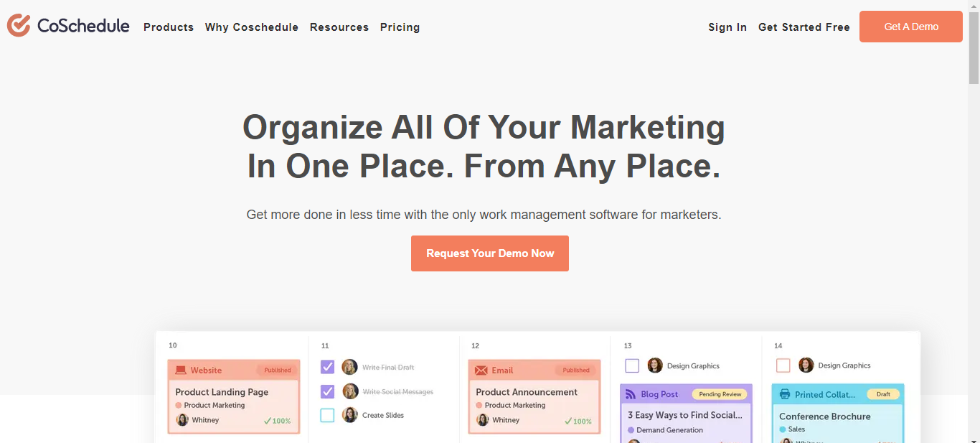Click the laptop icon on Website card
The height and width of the screenshot is (443, 980).
pyautogui.click(x=181, y=370)
